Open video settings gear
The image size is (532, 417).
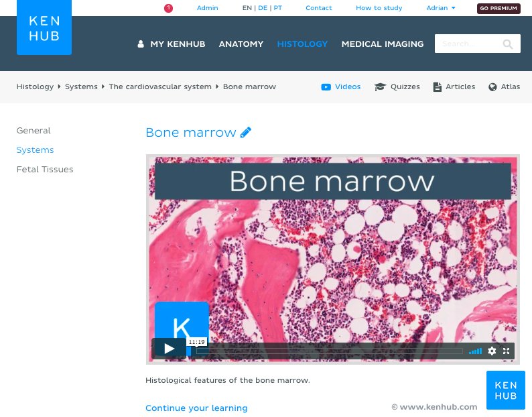pos(492,351)
